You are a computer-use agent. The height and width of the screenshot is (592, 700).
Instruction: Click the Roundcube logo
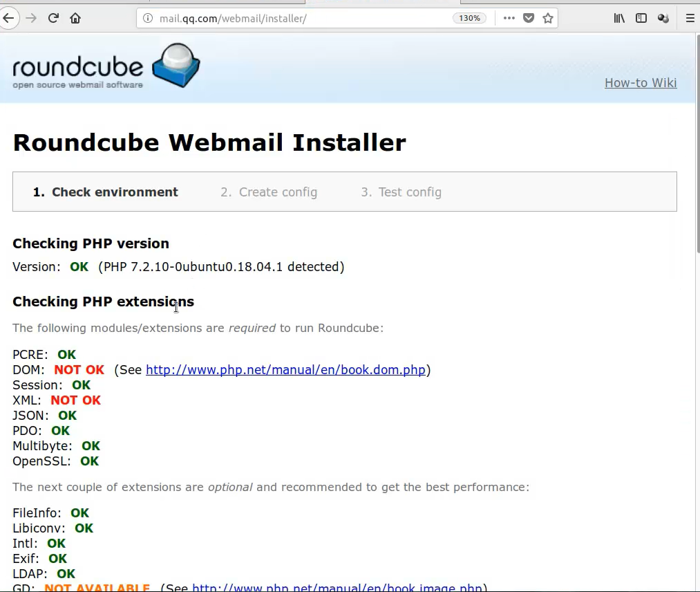click(x=106, y=66)
